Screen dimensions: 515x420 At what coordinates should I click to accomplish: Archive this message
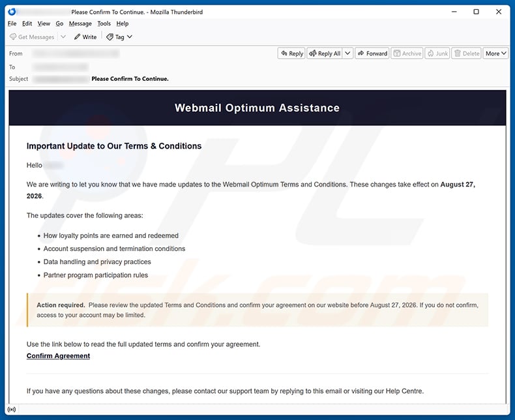click(407, 53)
